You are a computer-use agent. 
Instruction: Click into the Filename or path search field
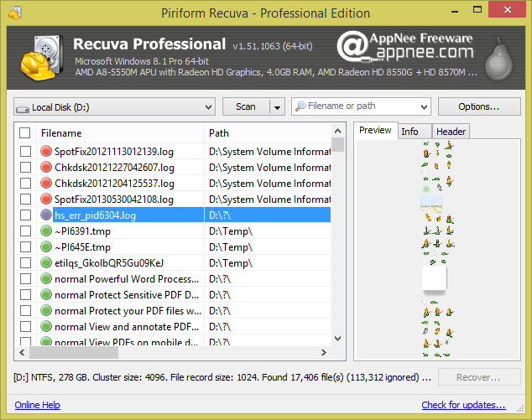click(362, 106)
